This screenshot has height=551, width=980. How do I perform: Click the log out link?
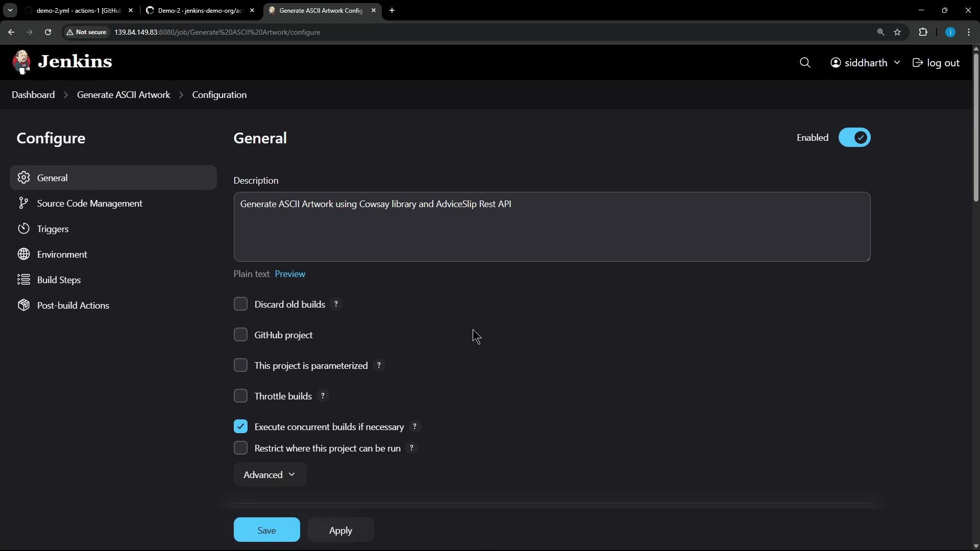[936, 63]
